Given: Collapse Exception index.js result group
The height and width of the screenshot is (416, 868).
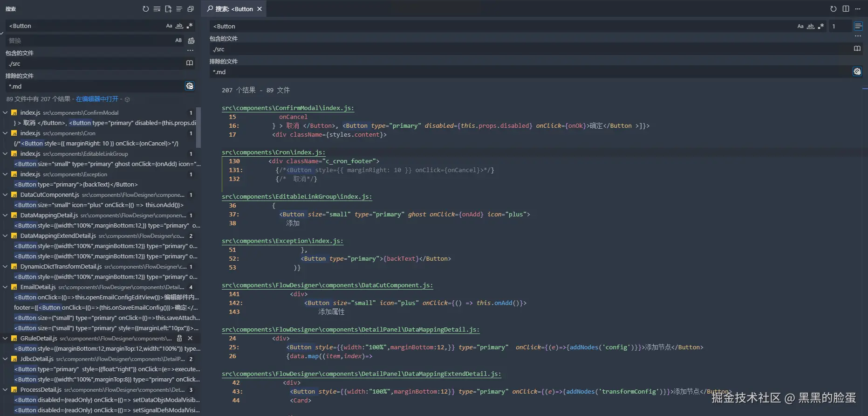Looking at the screenshot, I should [x=5, y=174].
